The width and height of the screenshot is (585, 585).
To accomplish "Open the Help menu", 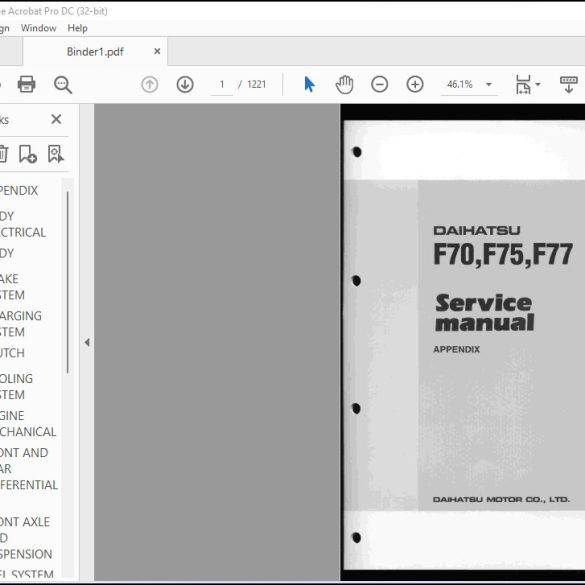I will tap(78, 28).
